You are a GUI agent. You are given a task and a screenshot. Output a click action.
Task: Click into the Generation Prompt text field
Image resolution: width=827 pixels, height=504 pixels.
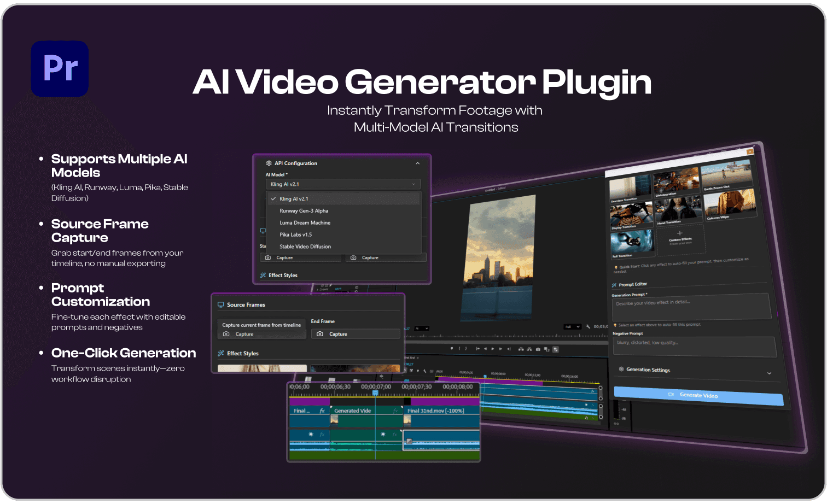[x=691, y=308]
